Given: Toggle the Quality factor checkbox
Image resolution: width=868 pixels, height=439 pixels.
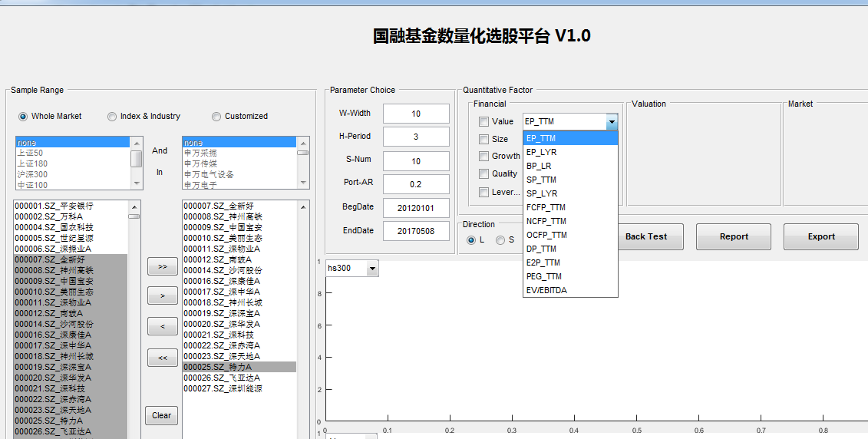Looking at the screenshot, I should coord(484,173).
